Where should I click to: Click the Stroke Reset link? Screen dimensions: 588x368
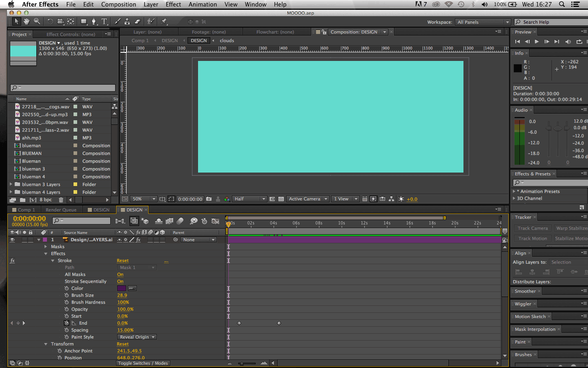122,260
